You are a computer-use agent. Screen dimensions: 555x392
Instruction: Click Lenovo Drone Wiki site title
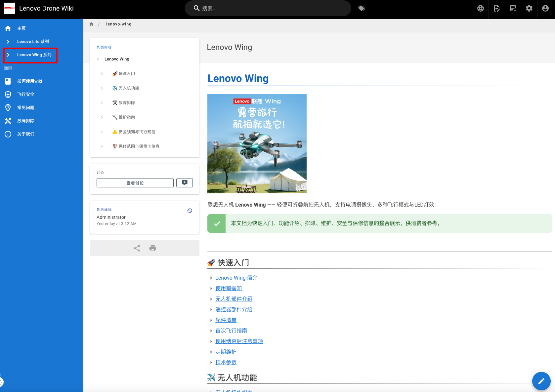pyautogui.click(x=46, y=8)
